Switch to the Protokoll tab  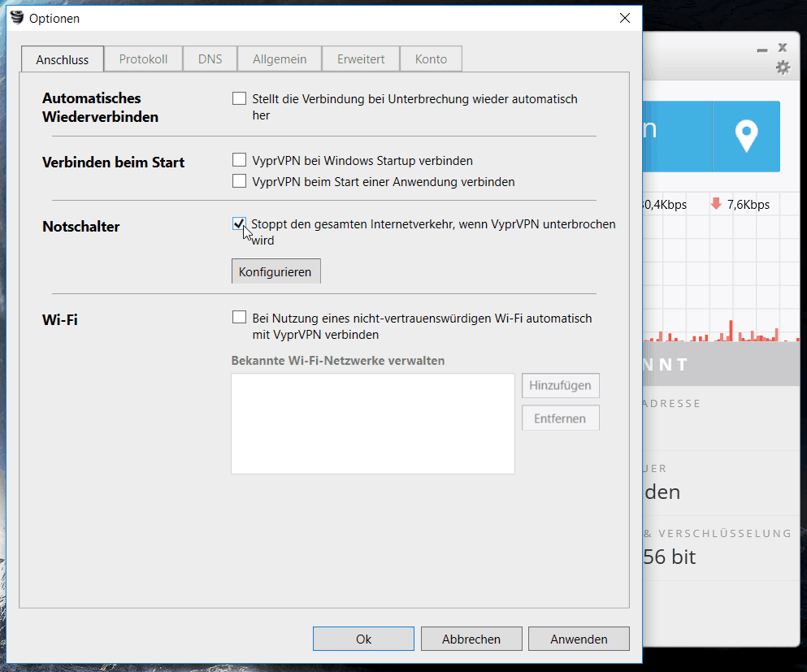(143, 59)
